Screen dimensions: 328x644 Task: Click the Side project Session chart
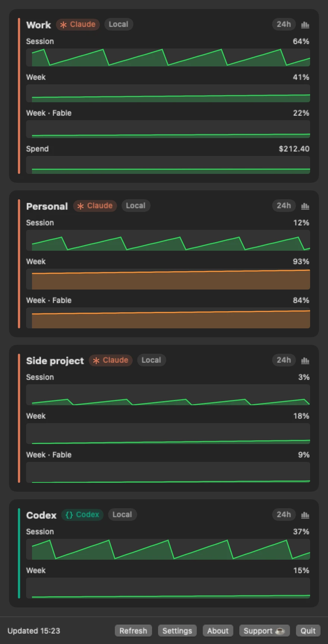[168, 395]
